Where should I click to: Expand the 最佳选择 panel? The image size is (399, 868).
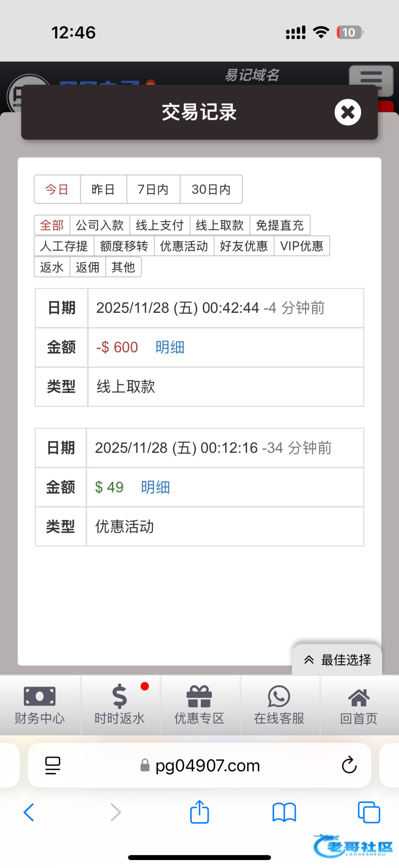[x=337, y=660]
